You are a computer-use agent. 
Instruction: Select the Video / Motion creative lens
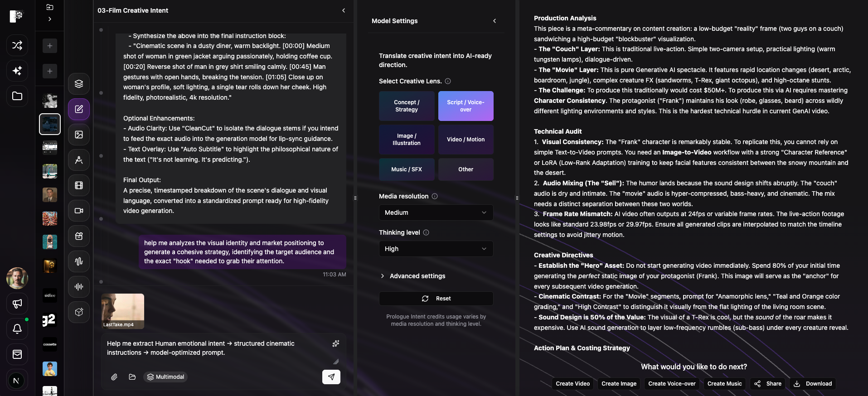click(x=466, y=140)
